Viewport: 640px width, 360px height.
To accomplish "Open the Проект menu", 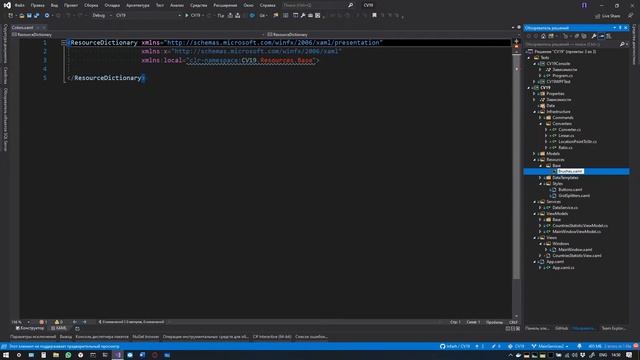I will (x=71, y=5).
